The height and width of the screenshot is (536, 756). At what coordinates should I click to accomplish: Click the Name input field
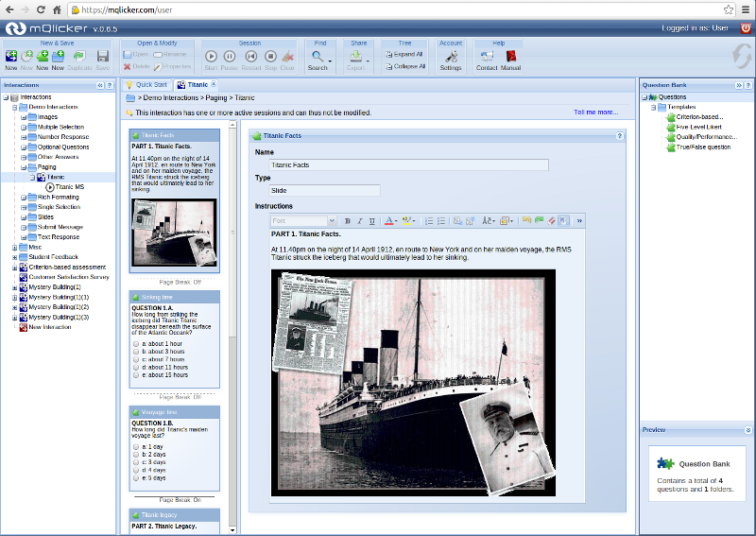coord(408,165)
